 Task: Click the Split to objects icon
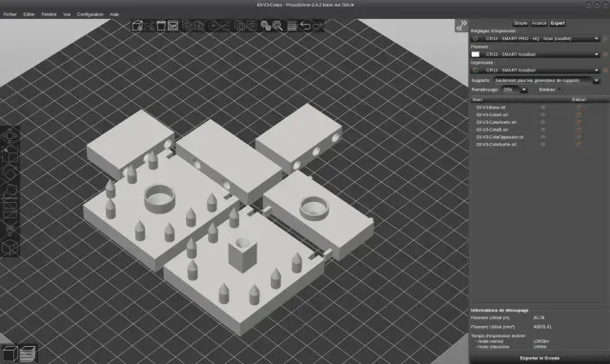pos(239,26)
